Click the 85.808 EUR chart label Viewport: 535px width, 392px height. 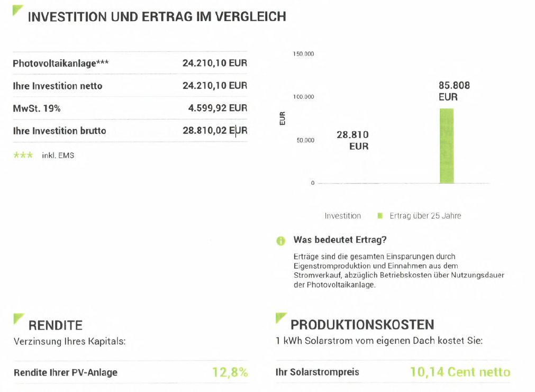tap(454, 91)
